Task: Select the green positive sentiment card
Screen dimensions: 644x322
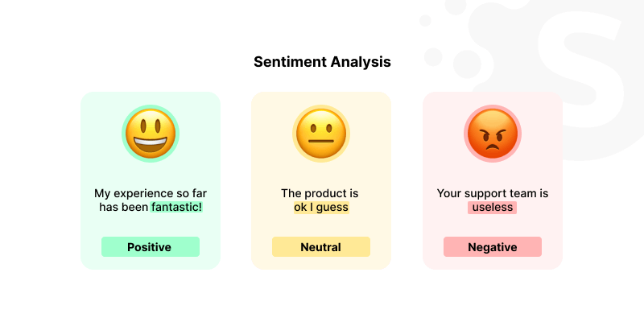Action: click(x=151, y=180)
